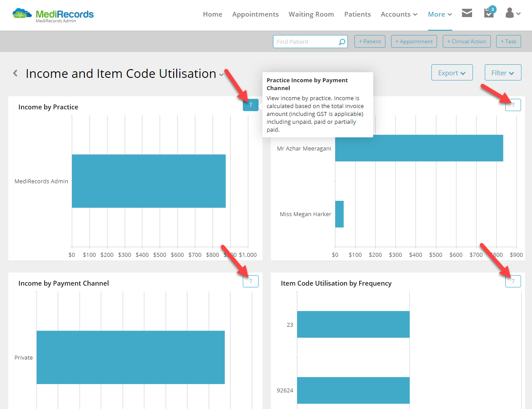532x409 pixels.
Task: Go to Home tab
Action: [213, 14]
